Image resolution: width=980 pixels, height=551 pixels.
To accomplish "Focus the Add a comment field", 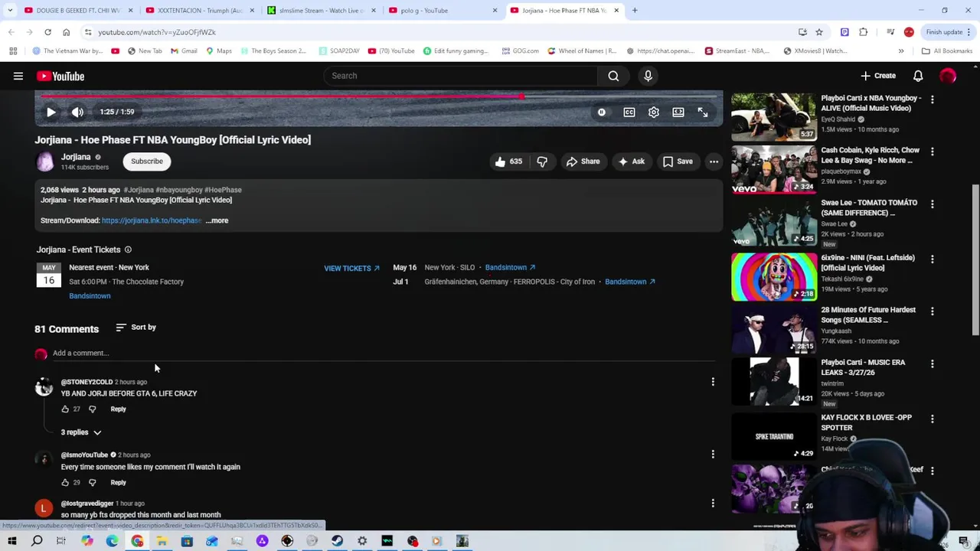I will [x=383, y=354].
